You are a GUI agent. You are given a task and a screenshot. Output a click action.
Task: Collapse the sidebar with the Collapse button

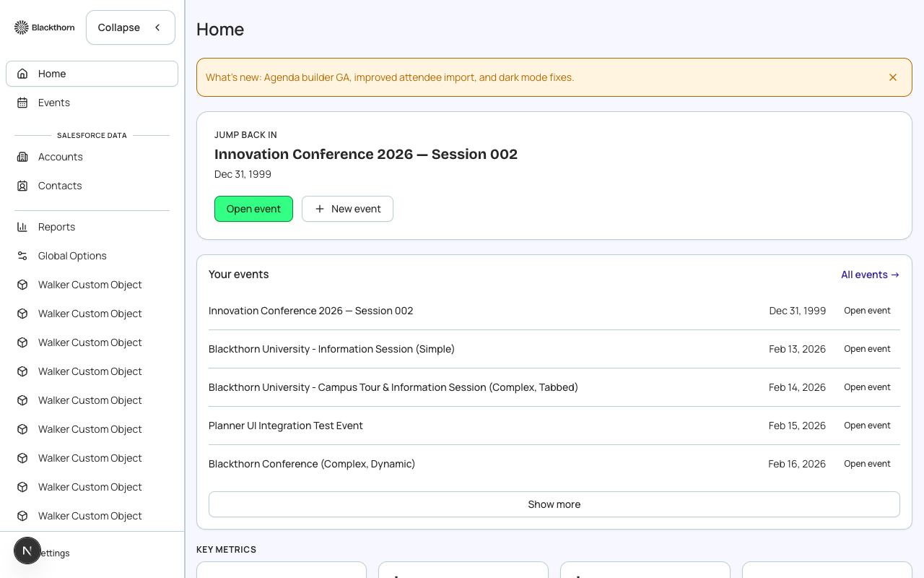point(131,27)
